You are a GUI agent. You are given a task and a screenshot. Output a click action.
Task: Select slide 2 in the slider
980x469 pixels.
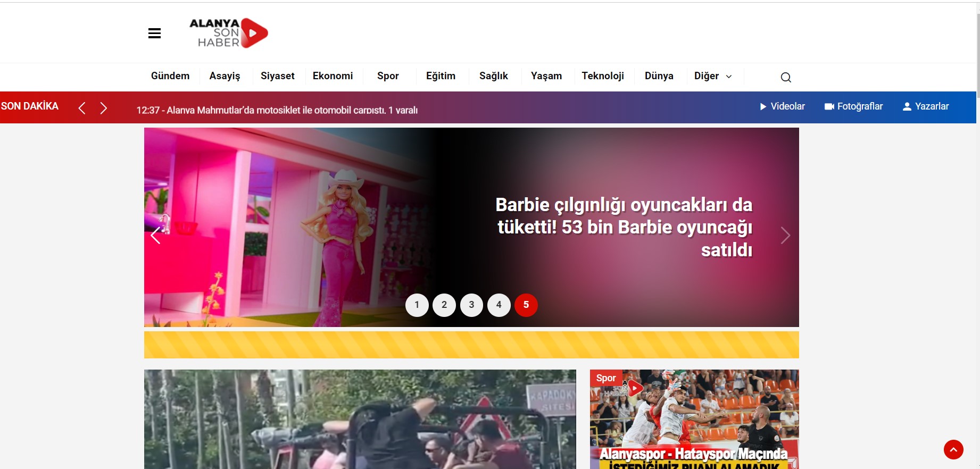coord(444,305)
